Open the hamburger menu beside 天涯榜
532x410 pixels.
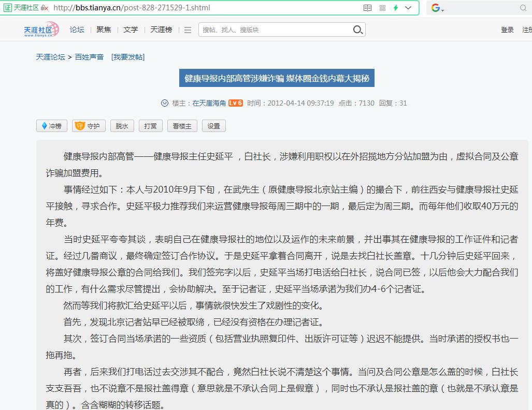tap(188, 30)
